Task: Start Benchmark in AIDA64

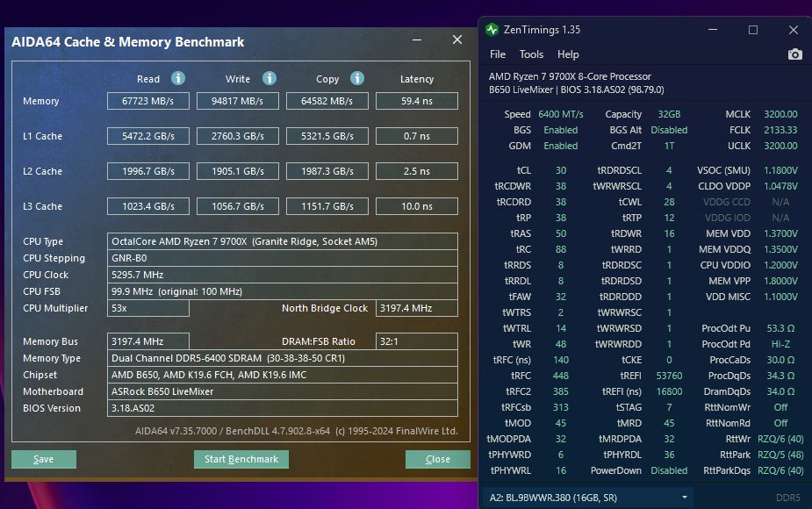Action: [x=241, y=459]
